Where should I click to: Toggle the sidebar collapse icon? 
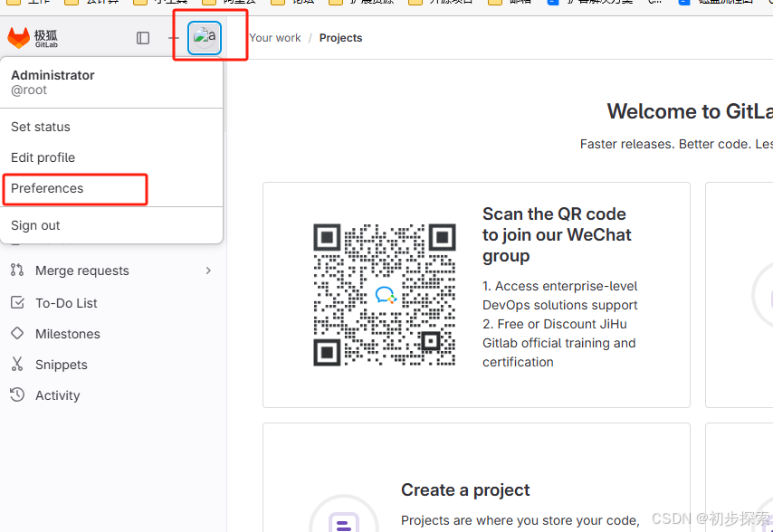click(143, 38)
